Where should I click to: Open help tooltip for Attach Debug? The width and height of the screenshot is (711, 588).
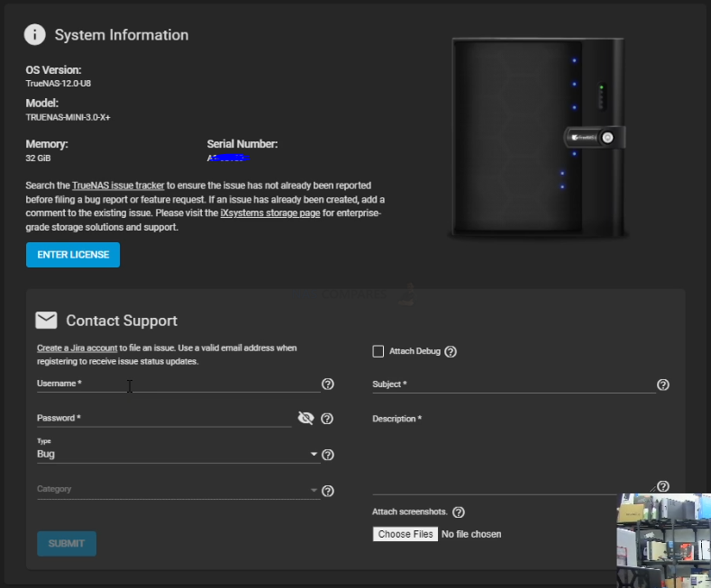point(451,351)
